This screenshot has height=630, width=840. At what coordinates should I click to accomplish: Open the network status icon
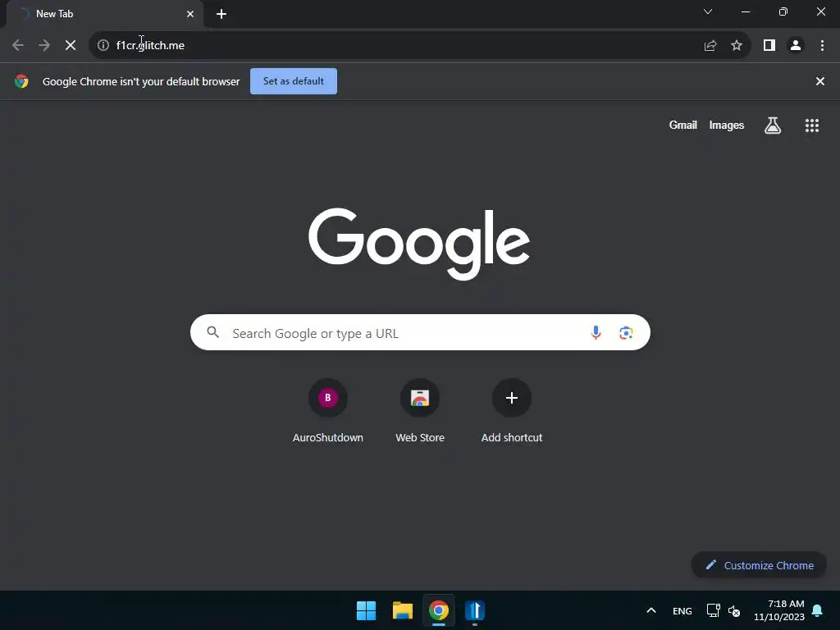pos(713,610)
